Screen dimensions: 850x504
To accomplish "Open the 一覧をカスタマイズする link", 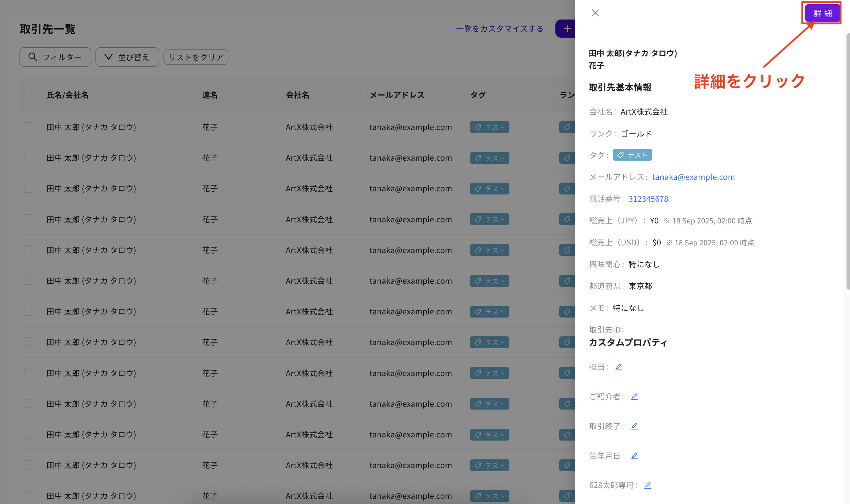I will click(x=500, y=29).
